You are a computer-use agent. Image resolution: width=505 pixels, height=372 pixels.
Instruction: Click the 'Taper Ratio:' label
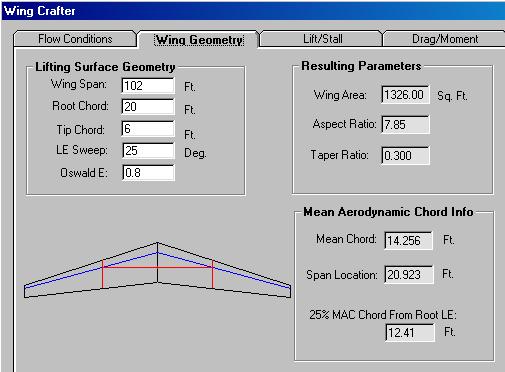pyautogui.click(x=339, y=155)
